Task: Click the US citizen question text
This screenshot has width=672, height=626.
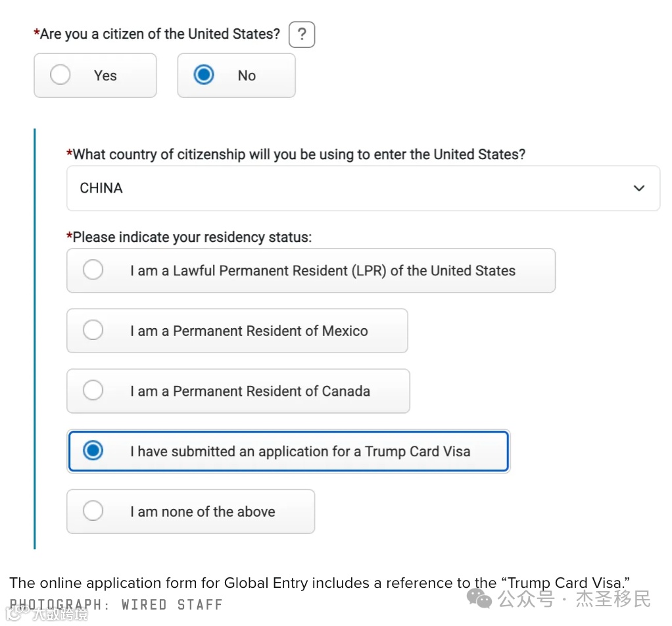Action: [160, 34]
